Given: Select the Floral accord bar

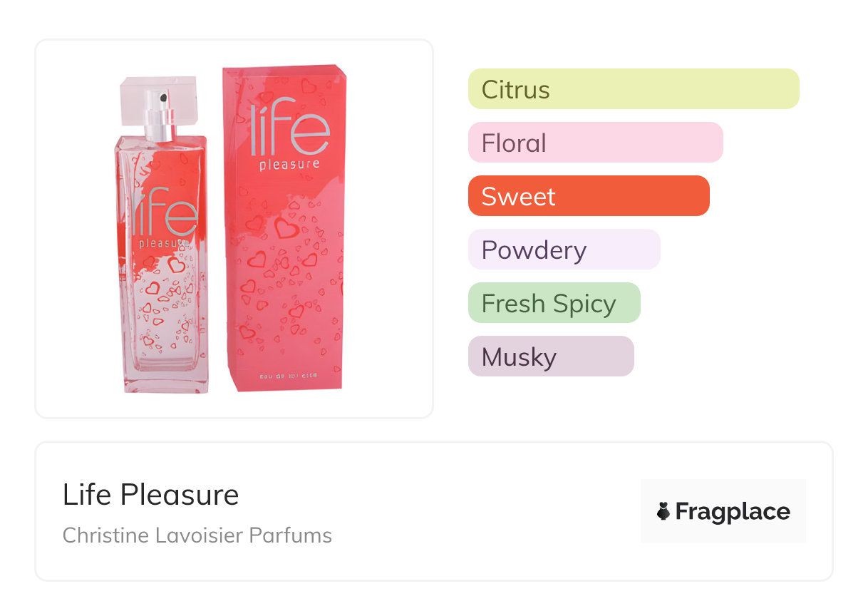Looking at the screenshot, I should tap(595, 143).
